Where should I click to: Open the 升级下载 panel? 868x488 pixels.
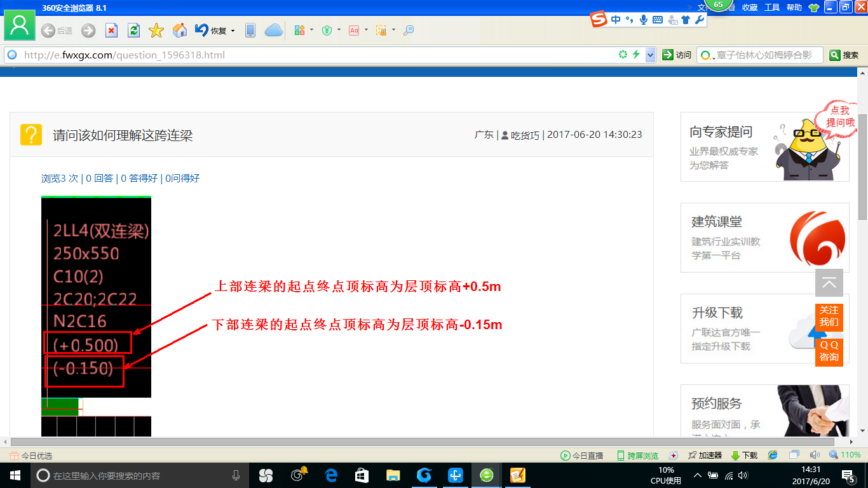[764, 329]
